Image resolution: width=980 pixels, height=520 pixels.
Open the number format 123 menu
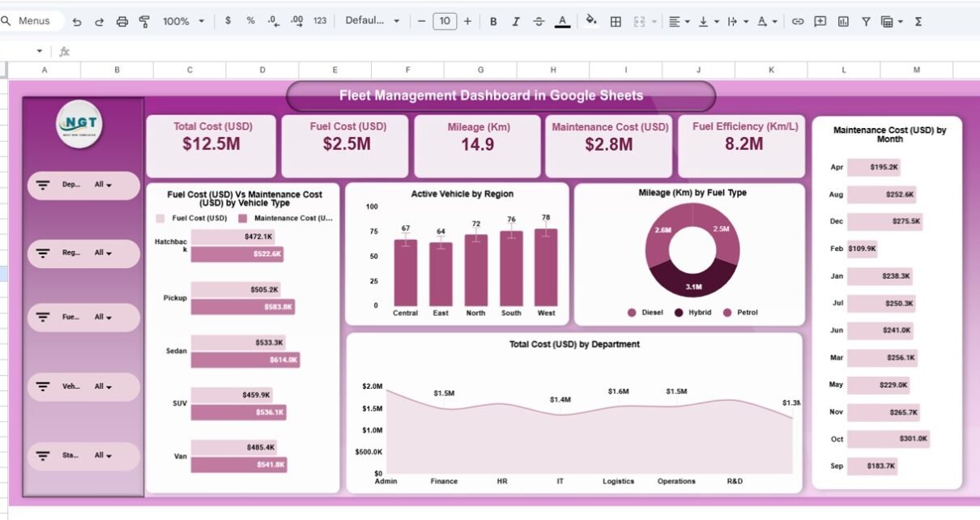click(320, 21)
